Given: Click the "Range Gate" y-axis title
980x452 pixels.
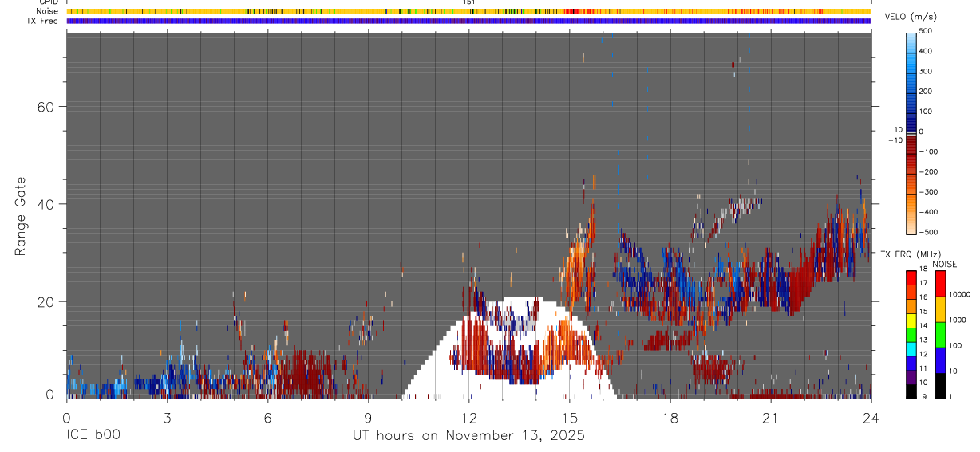Looking at the screenshot, I should click(21, 216).
